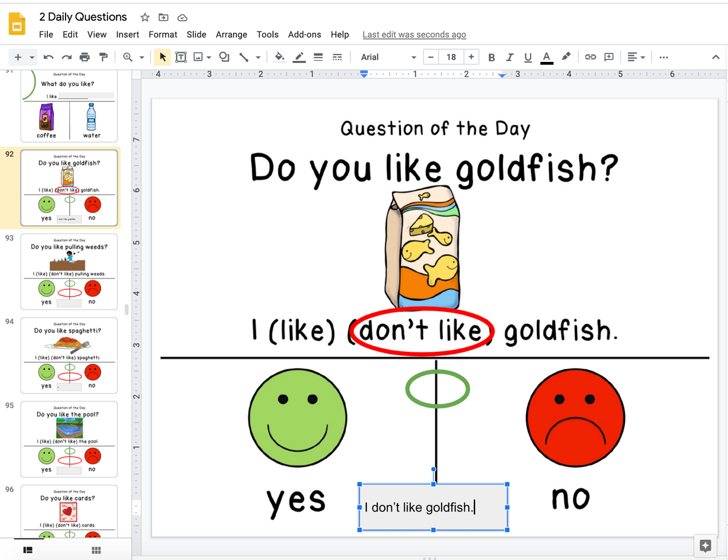Select the shape insertion tool
728x560 pixels.
[224, 56]
